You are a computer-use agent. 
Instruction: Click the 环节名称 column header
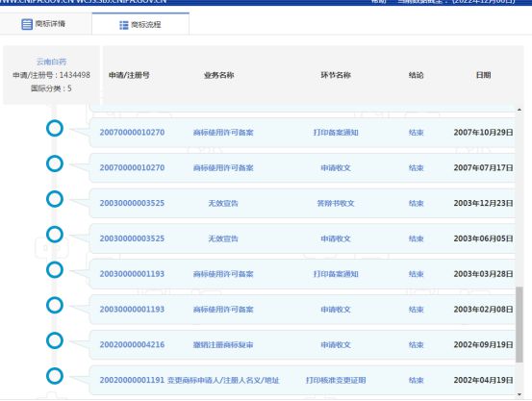336,75
